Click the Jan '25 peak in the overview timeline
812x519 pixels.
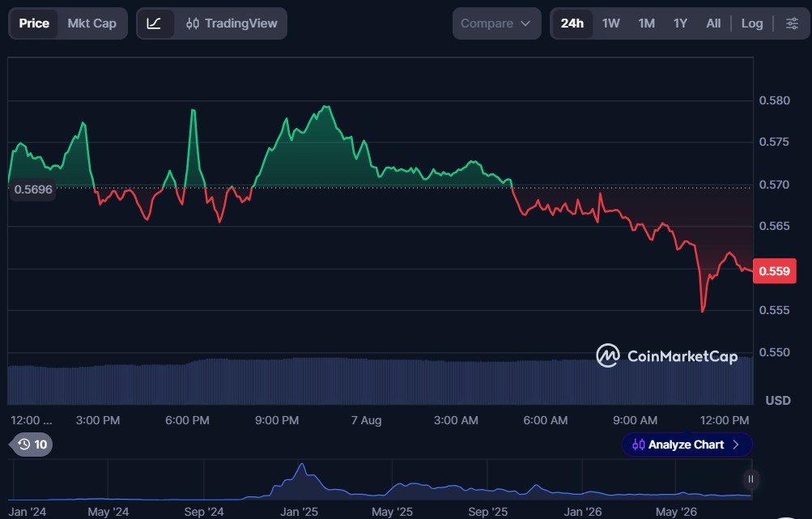pyautogui.click(x=301, y=465)
